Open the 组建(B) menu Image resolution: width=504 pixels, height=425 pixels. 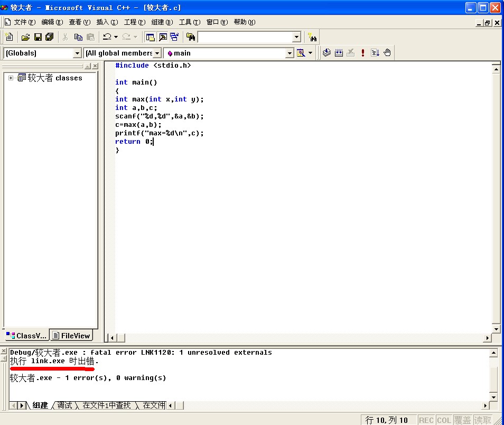[x=162, y=22]
